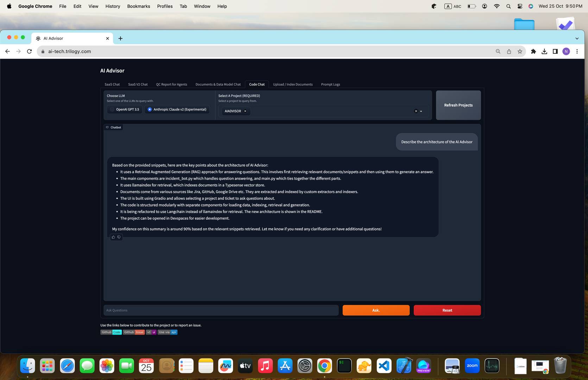Open the Upload / Index Documents tab
The height and width of the screenshot is (380, 588).
pos(292,84)
